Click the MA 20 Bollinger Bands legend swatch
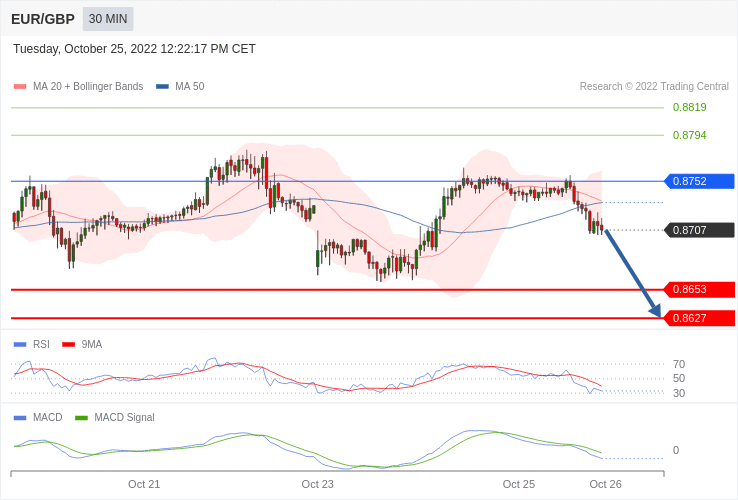The height and width of the screenshot is (500, 738). (x=20, y=87)
